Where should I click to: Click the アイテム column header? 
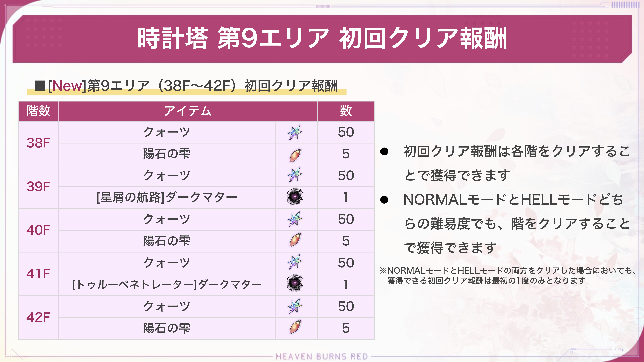tap(188, 111)
